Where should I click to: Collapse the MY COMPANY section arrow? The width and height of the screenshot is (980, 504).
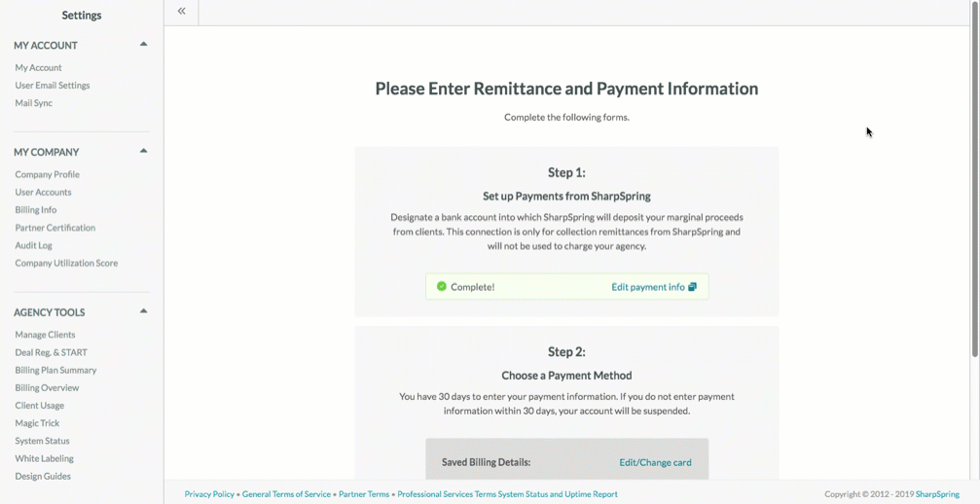(x=144, y=151)
